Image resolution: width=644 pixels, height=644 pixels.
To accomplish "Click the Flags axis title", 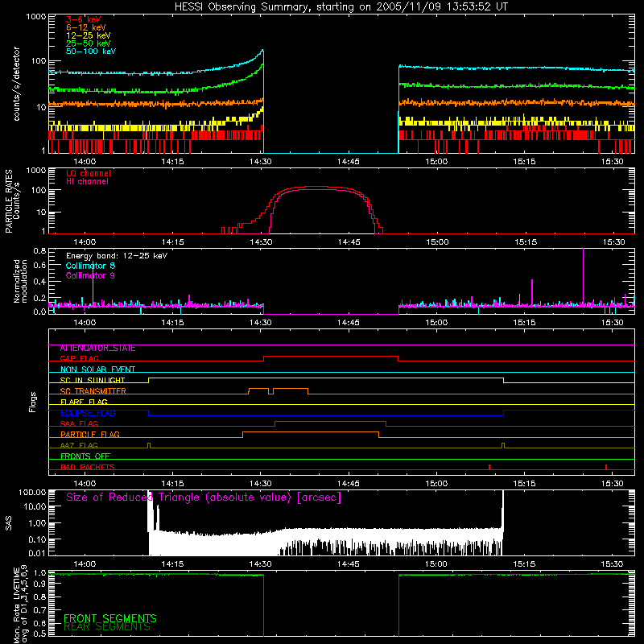I will [x=33, y=402].
